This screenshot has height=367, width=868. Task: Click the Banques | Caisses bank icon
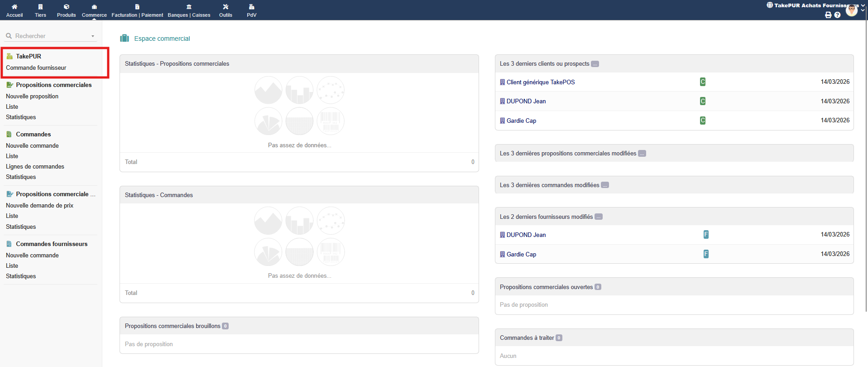click(x=189, y=7)
